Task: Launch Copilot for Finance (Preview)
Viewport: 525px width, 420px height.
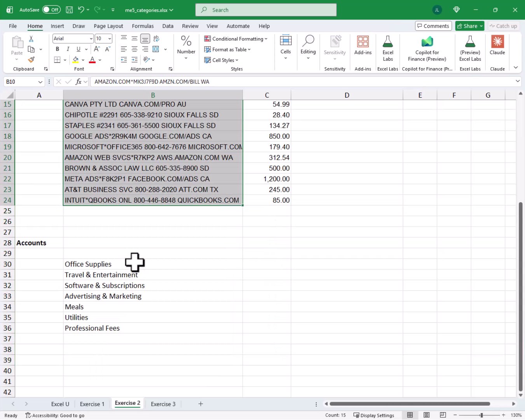Action: [427, 48]
